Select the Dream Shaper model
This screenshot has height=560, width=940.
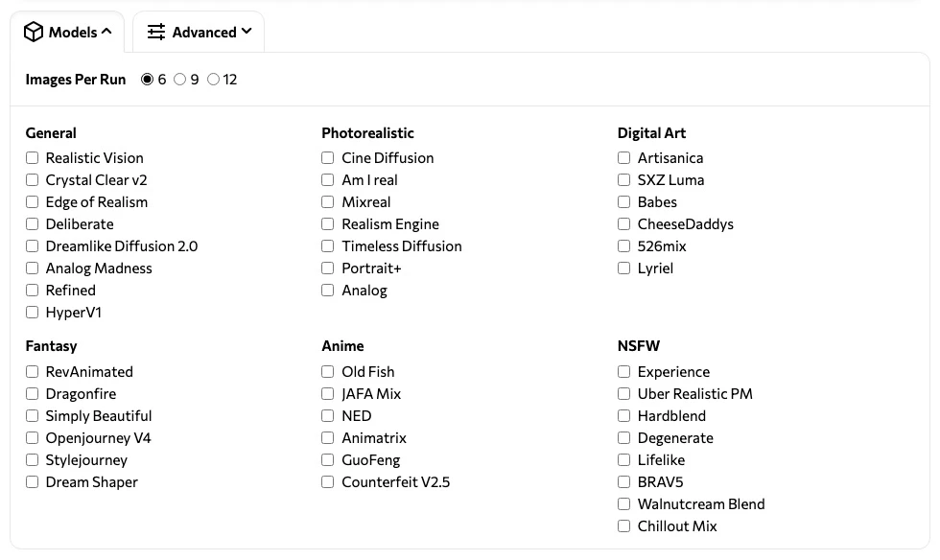(x=33, y=482)
